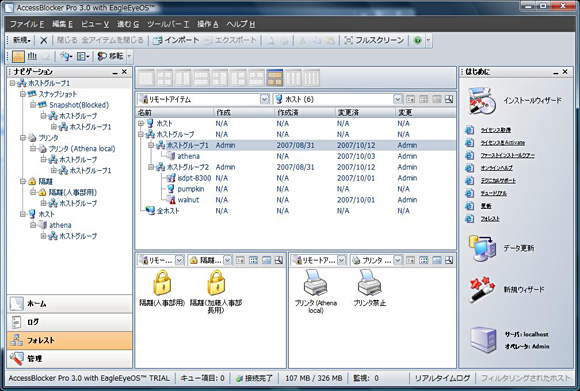Collapse ホストグループ2 in the list
580x391 pixels.
151,167
